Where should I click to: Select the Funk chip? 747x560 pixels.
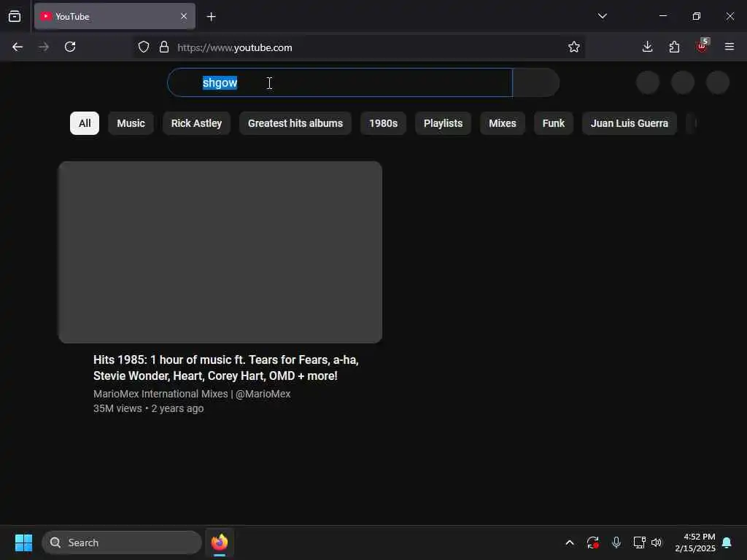553,123
